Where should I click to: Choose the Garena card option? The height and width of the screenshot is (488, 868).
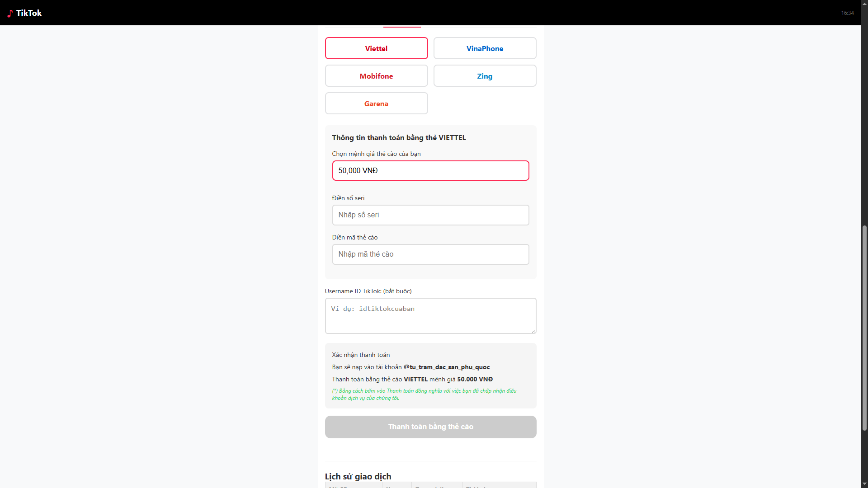pyautogui.click(x=376, y=103)
